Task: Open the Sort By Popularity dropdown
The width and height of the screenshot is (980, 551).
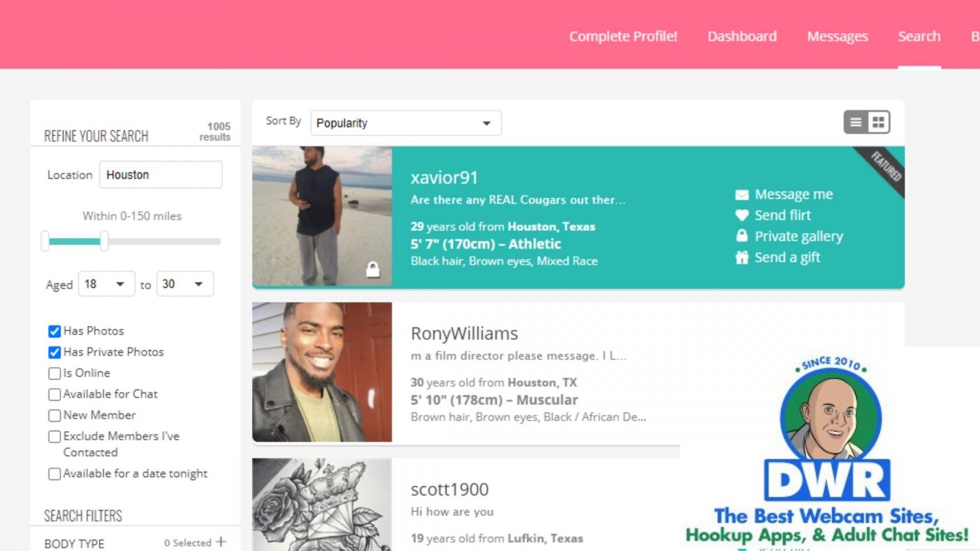Action: point(406,123)
